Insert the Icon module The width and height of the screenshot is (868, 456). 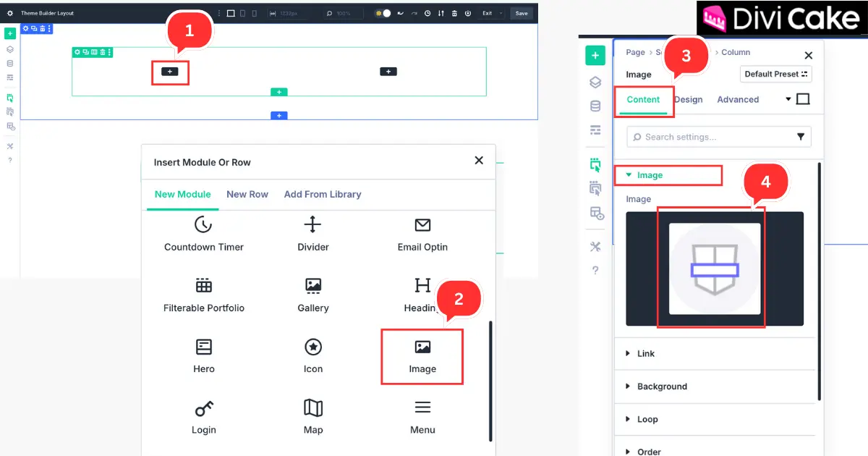313,357
